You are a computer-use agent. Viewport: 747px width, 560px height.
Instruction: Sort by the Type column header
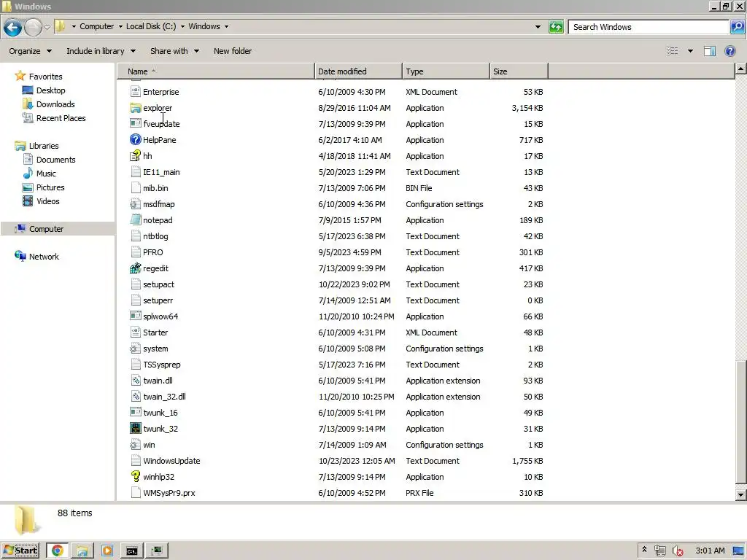(x=446, y=71)
